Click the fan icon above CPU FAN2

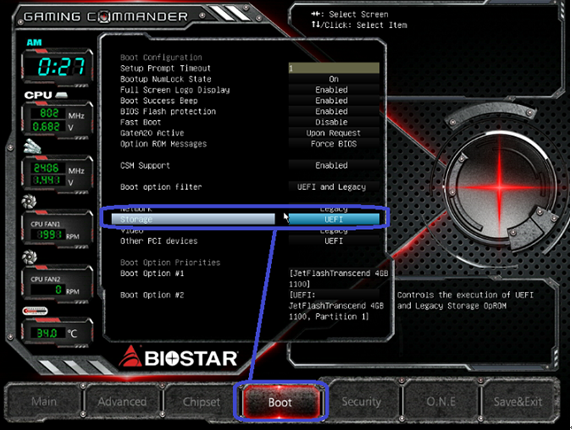(29, 257)
